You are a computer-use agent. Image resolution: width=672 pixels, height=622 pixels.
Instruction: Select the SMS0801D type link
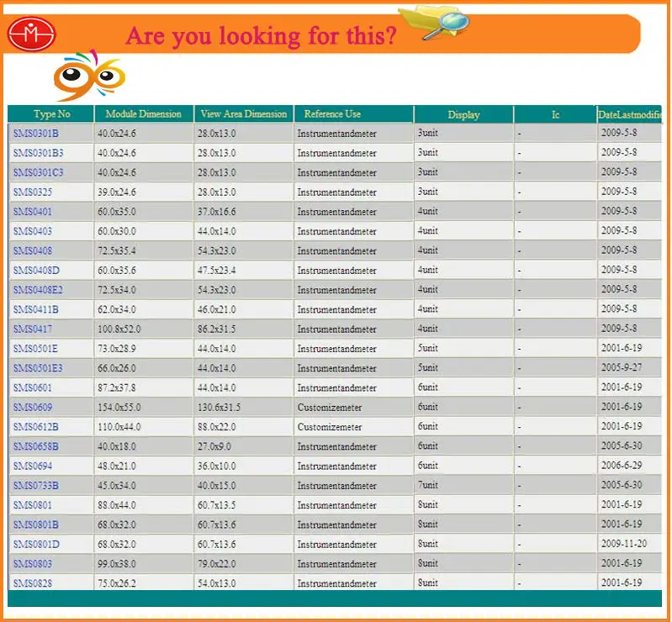pyautogui.click(x=36, y=545)
